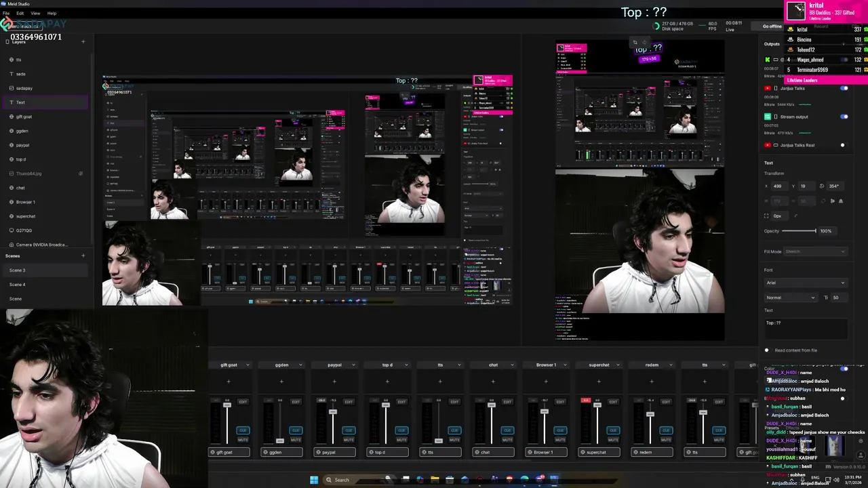Open the View menu
The width and height of the screenshot is (868, 488).
point(35,13)
